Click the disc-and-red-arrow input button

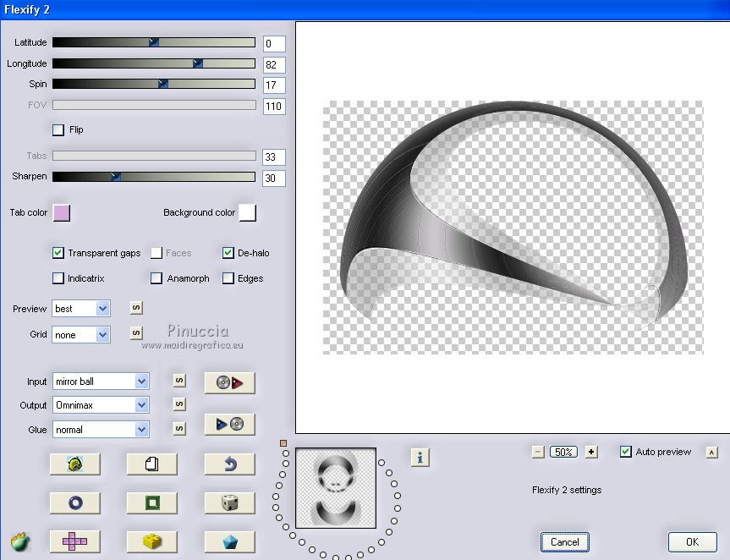[x=229, y=382]
